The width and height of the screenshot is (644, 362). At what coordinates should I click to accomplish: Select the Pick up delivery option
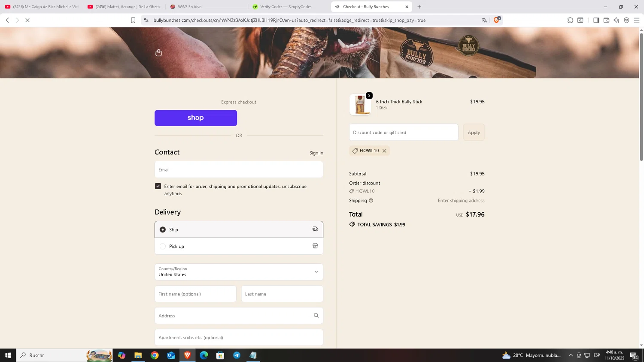click(239, 246)
